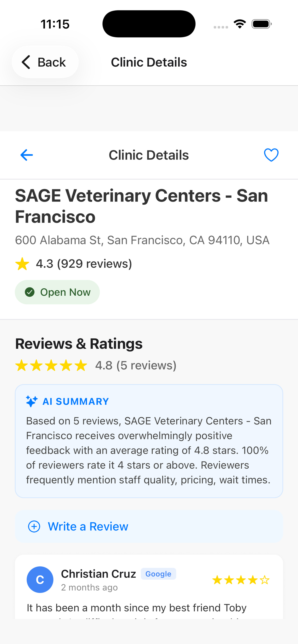Screen dimensions: 298x644
Task: Tap the AI summary text card
Action: [149, 450]
